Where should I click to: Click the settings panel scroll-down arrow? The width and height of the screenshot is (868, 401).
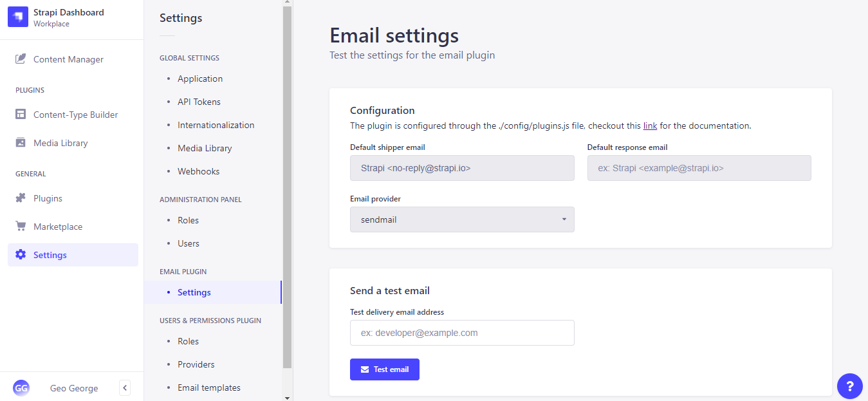tap(287, 397)
